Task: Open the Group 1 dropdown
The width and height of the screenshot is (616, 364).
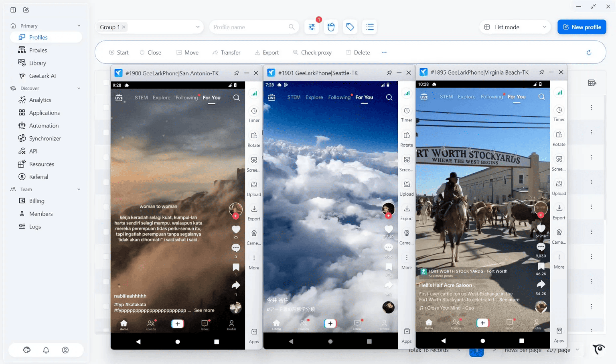Action: click(x=197, y=27)
